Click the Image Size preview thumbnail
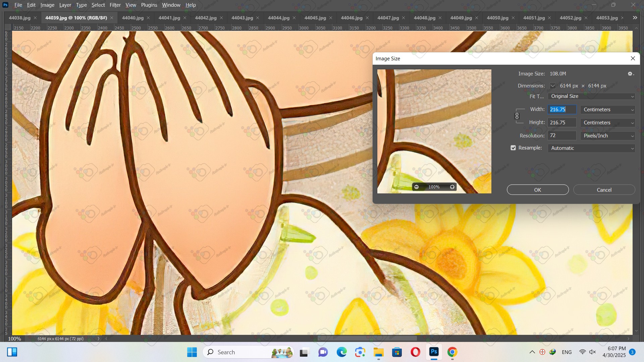The image size is (644, 362). 434,131
